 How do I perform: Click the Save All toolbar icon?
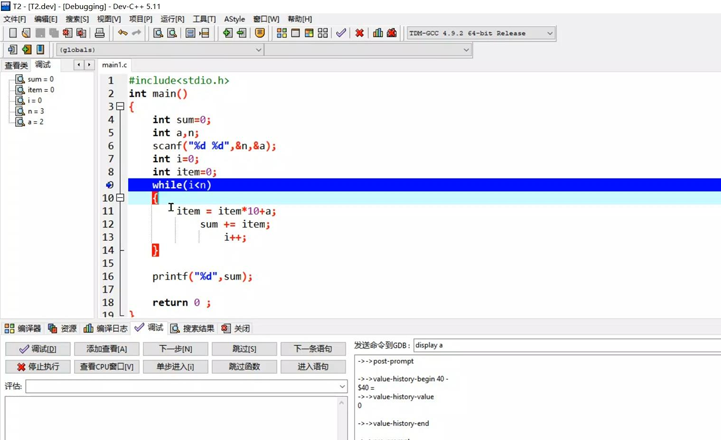tap(54, 33)
